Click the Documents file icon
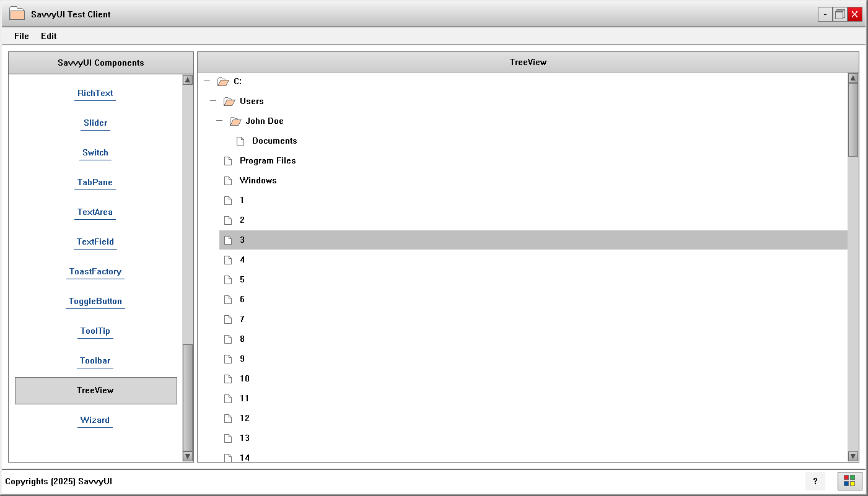 240,141
